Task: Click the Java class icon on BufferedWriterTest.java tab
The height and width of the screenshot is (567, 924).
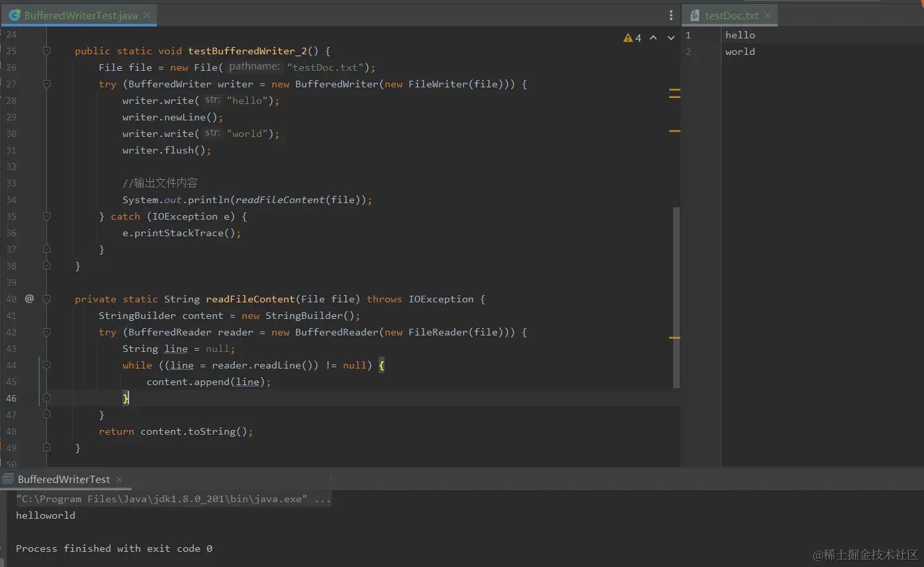Action: [x=15, y=15]
